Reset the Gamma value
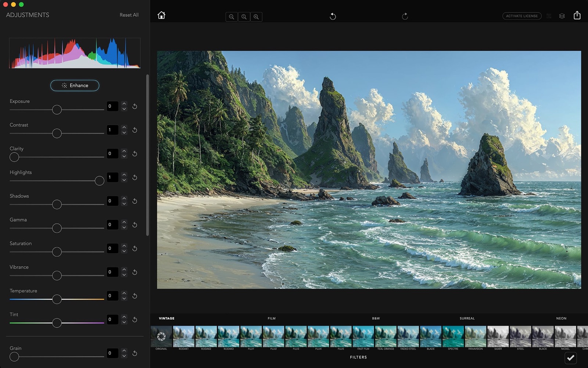The width and height of the screenshot is (588, 368). (135, 225)
